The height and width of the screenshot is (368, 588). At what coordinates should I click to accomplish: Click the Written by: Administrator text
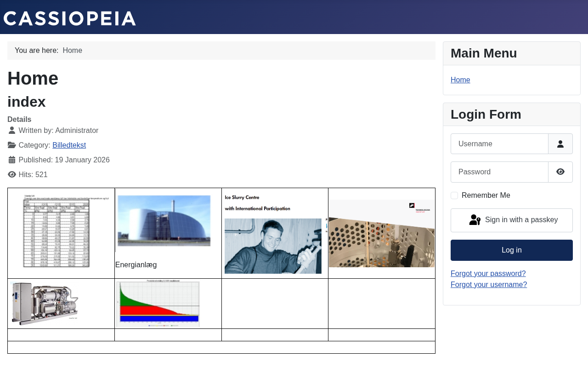[58, 131]
